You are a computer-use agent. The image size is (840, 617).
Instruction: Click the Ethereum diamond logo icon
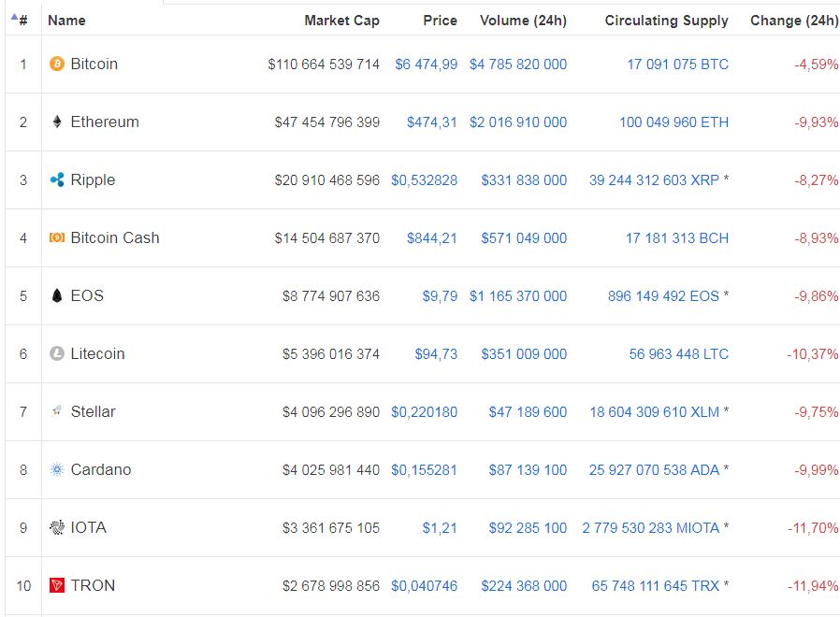tap(57, 122)
